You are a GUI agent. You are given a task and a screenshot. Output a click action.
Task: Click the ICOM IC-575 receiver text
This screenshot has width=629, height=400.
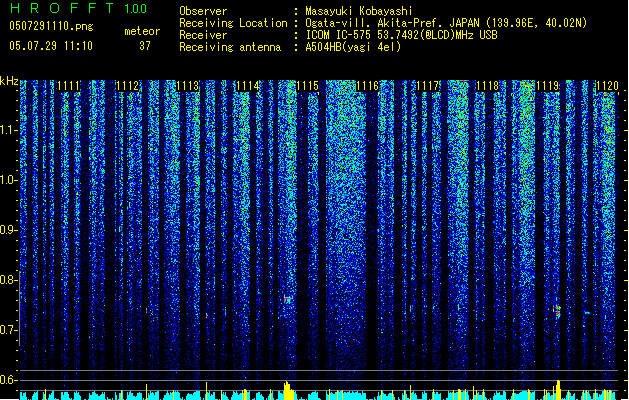point(401,35)
